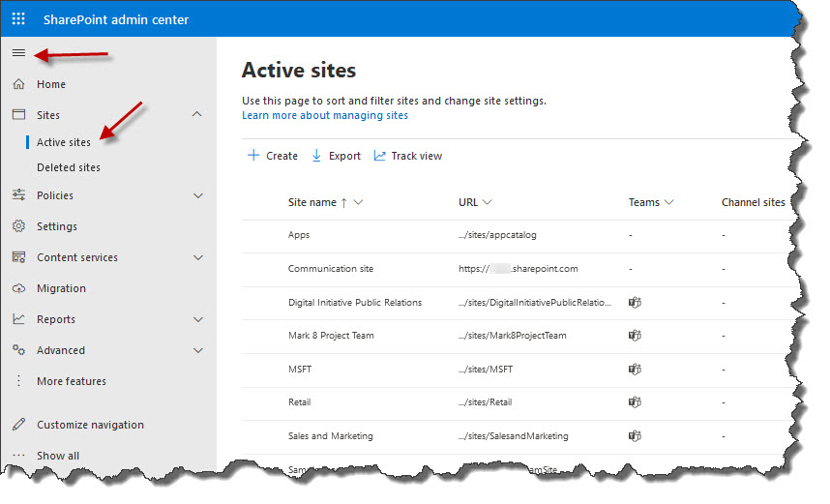This screenshot has height=504, width=830.
Task: Open the Site name column dropdown
Action: [x=358, y=202]
